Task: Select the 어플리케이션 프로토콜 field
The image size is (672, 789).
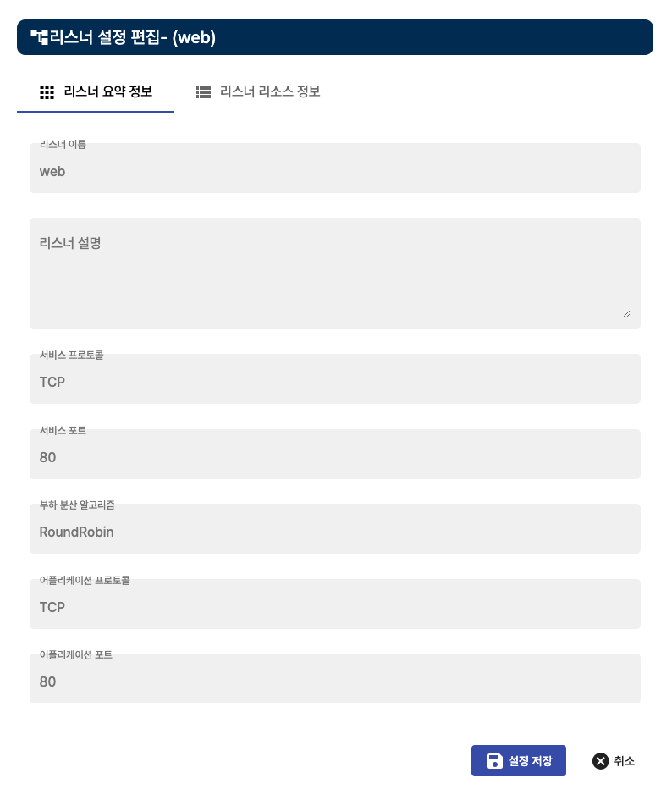Action: pyautogui.click(x=334, y=608)
